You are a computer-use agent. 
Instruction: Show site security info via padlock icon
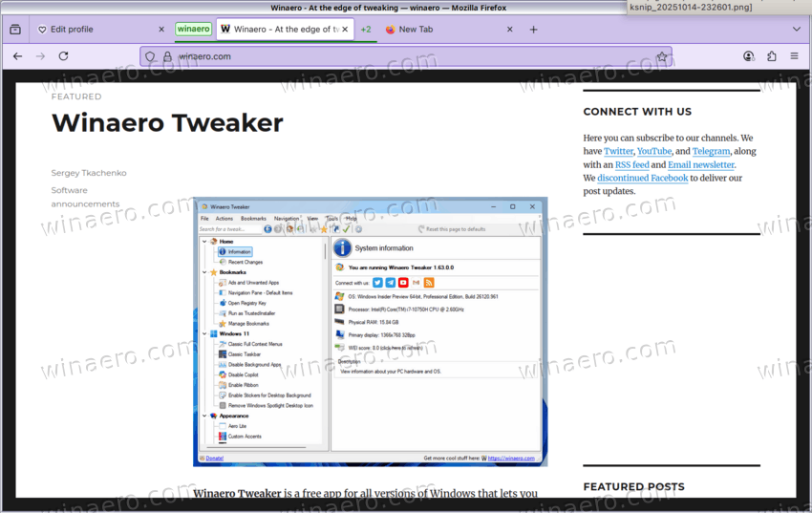(166, 56)
